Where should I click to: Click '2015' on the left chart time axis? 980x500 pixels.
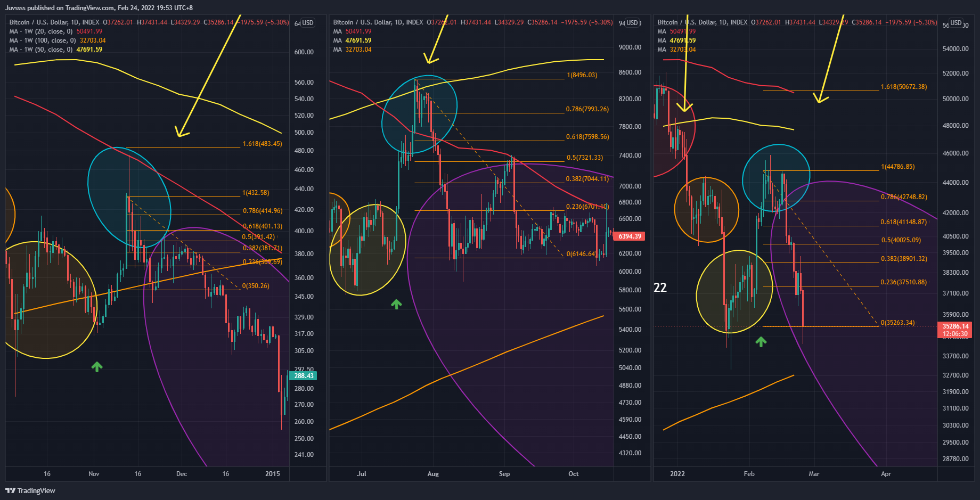(x=273, y=474)
